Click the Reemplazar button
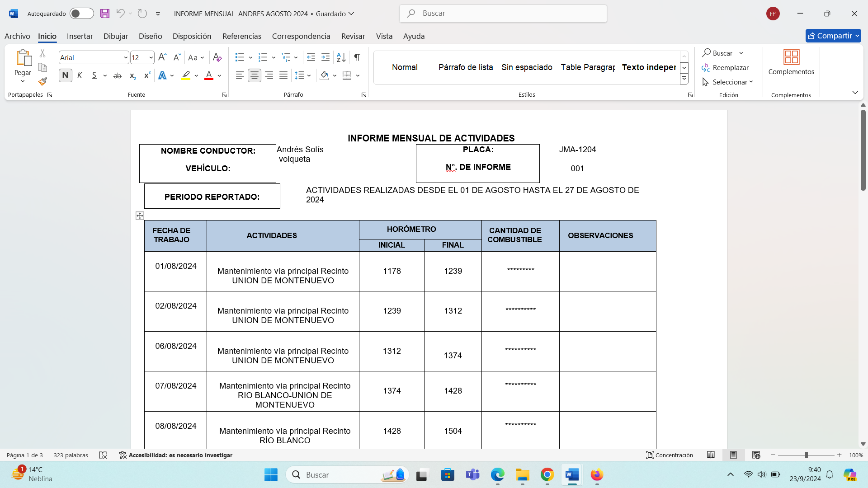 point(726,67)
